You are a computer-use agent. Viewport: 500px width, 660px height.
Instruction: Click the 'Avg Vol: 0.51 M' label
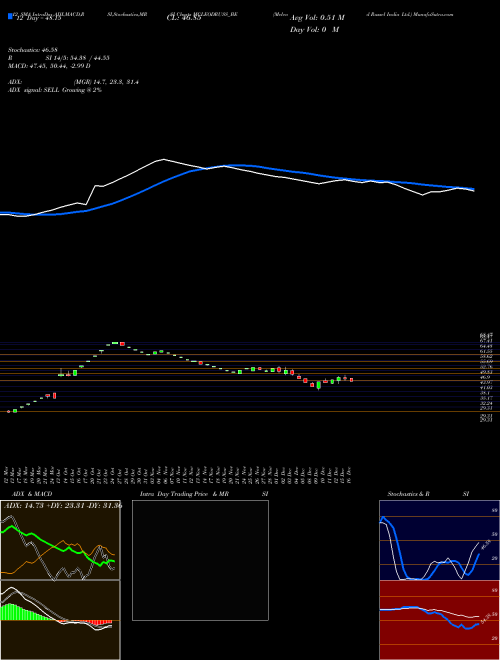point(317,18)
